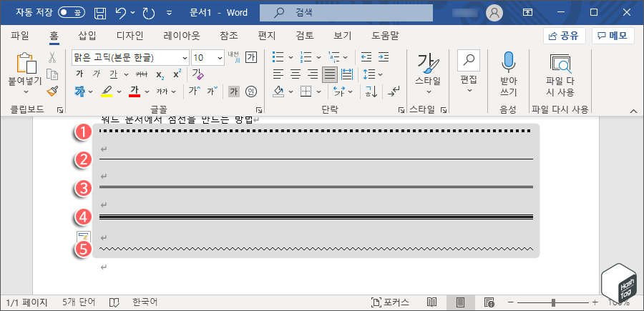The height and width of the screenshot is (311, 644).
Task: Click the show paragraph marks icon
Action: (393, 92)
